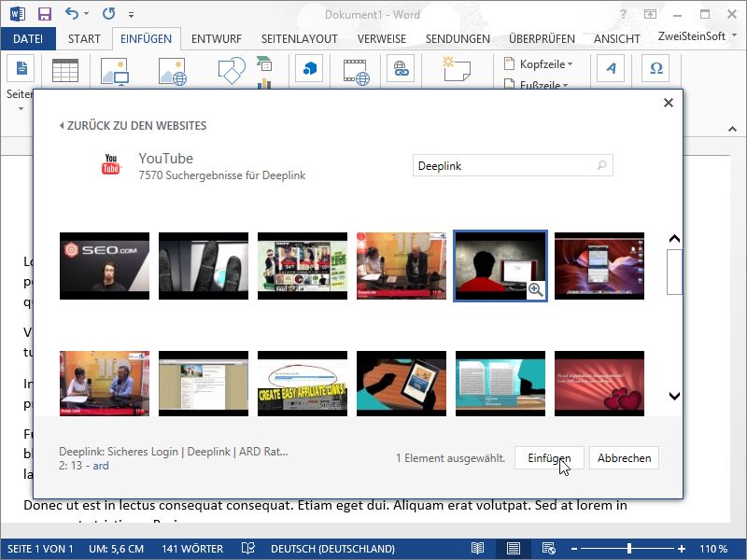
Task: Click the SEITE 1 VON 1 status indicator
Action: pyautogui.click(x=40, y=549)
